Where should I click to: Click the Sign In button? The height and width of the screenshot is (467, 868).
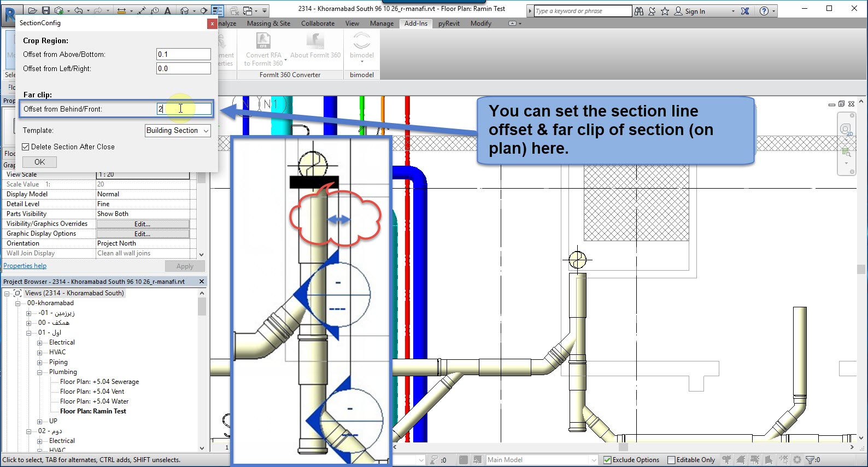(689, 11)
